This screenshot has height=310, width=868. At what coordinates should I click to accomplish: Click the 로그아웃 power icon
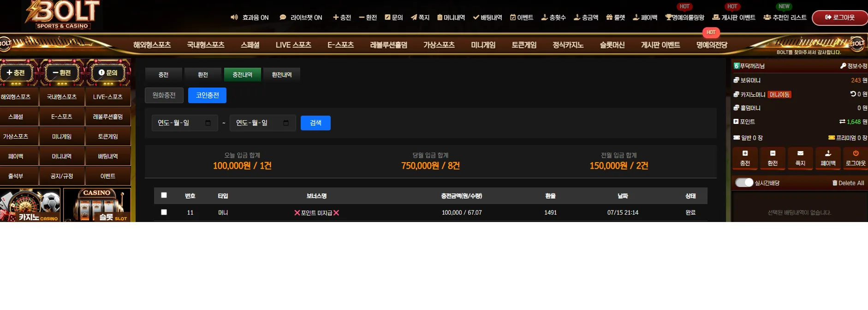(x=856, y=153)
